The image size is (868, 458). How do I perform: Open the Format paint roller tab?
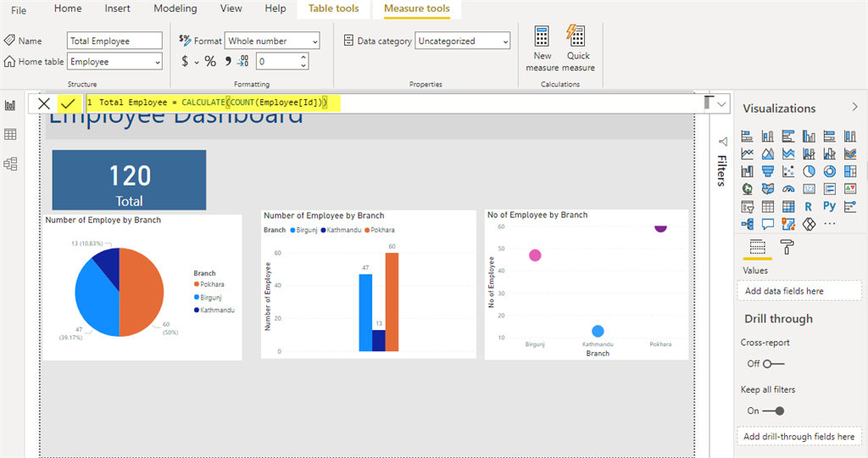tap(787, 247)
